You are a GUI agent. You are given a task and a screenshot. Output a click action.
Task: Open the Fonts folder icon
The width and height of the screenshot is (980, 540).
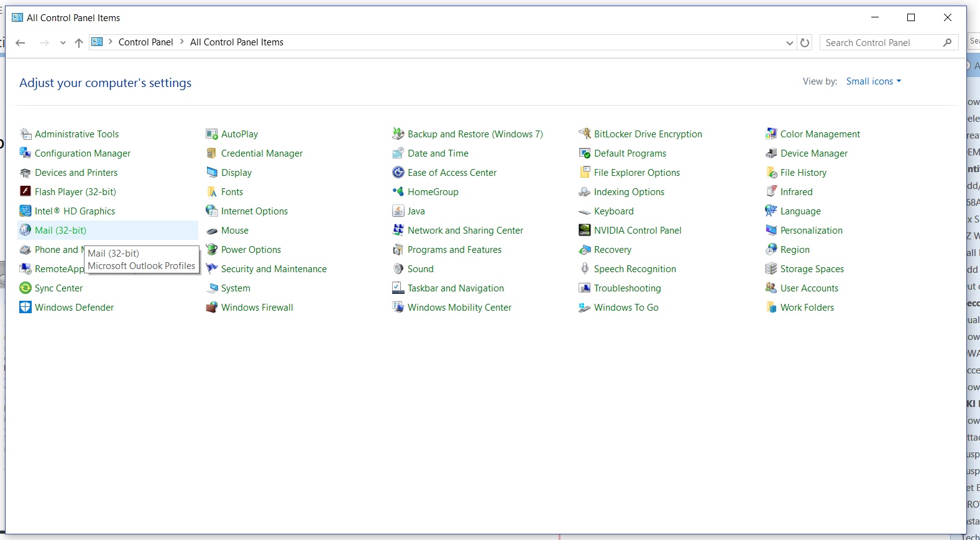click(212, 192)
